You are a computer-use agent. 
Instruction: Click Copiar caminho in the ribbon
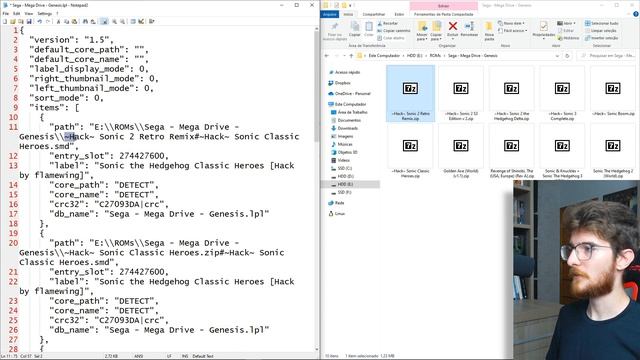pyautogui.click(x=394, y=31)
